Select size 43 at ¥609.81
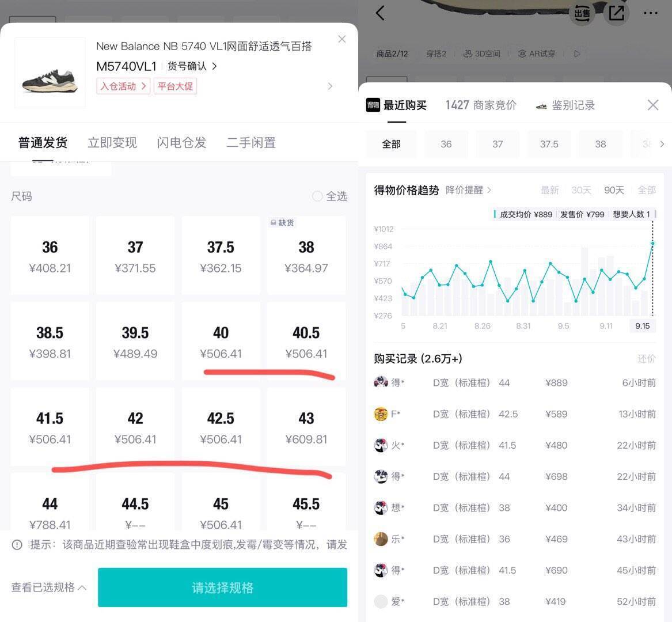 306,427
